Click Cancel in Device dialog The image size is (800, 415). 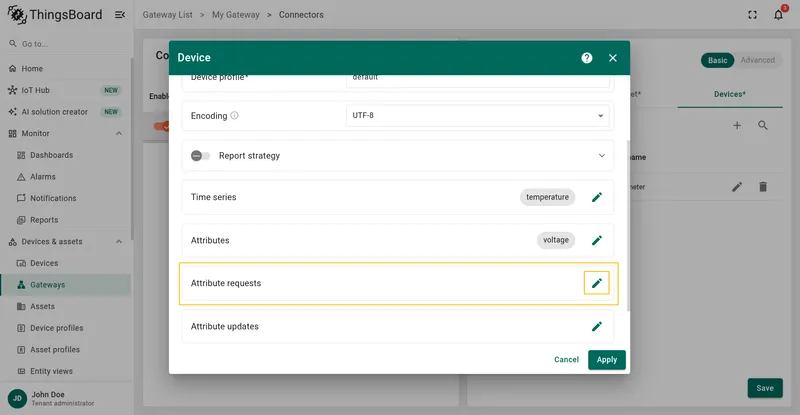pos(566,360)
